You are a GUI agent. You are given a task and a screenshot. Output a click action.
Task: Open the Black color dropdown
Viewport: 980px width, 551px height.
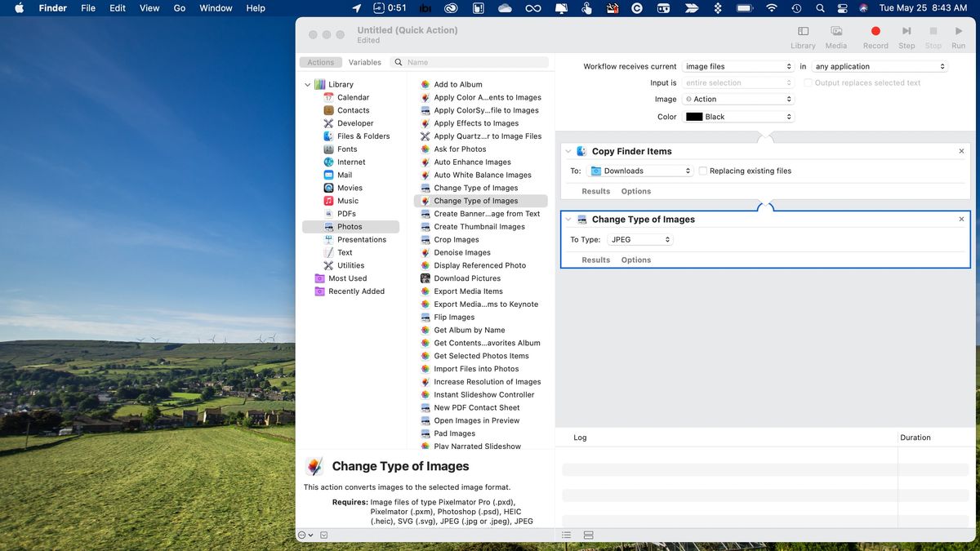(x=738, y=117)
